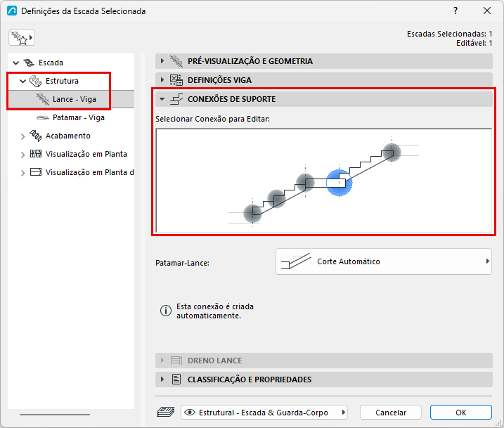This screenshot has width=504, height=428.
Task: Select the bottom-left connection node in diagram
Action: point(252,214)
